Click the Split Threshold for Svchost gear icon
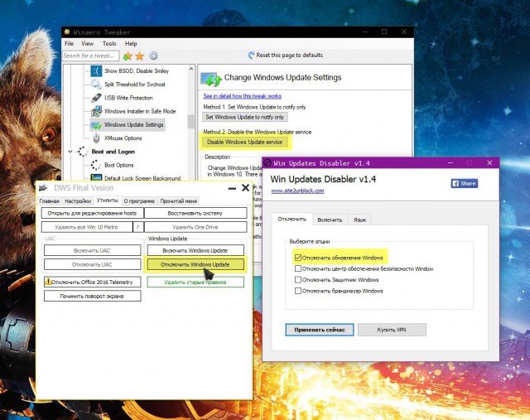Screen dimensions: 530x420 (96, 84)
